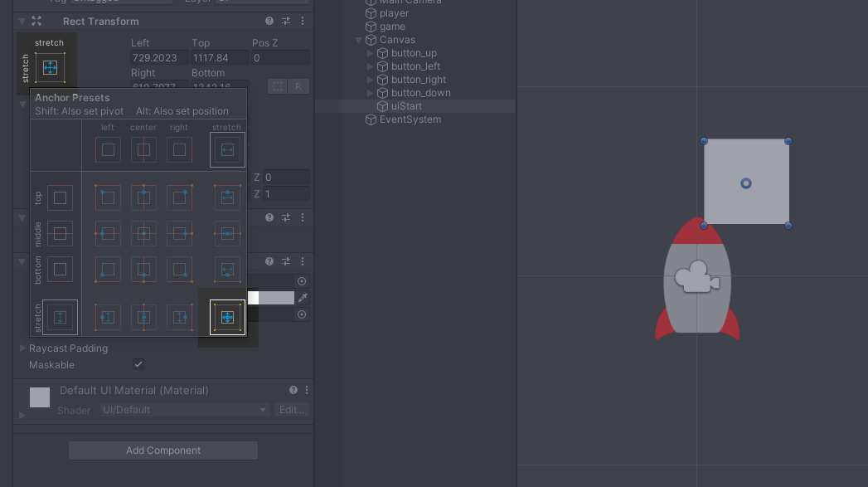
Task: Open Rect Transform three-dot context menu
Action: pos(303,21)
